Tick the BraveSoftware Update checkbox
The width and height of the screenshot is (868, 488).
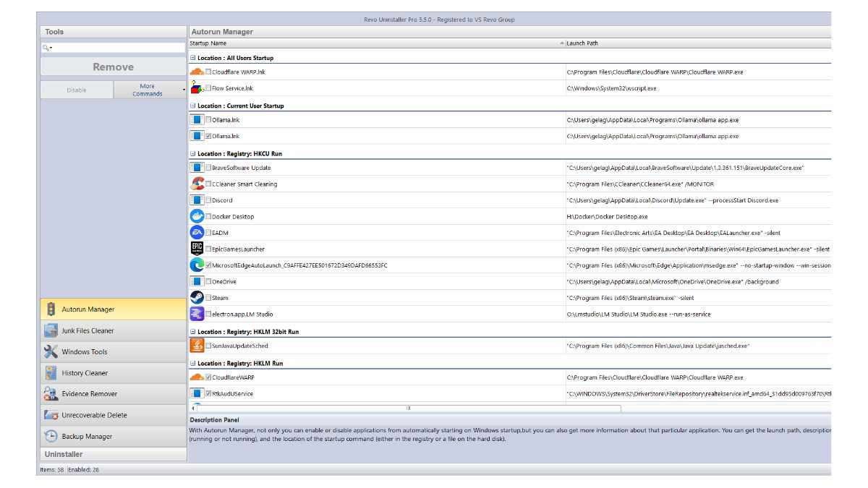(x=208, y=168)
